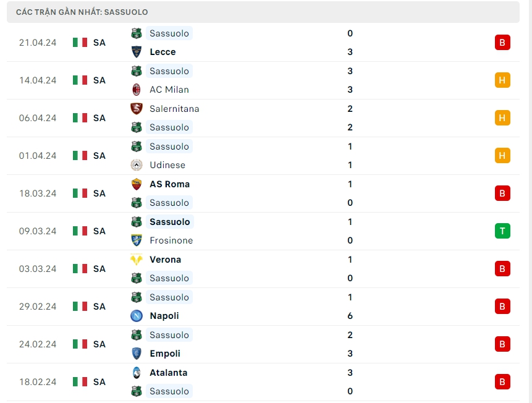This screenshot has height=403, width=532.
Task: Click the AC Milan crest icon
Action: [137, 90]
